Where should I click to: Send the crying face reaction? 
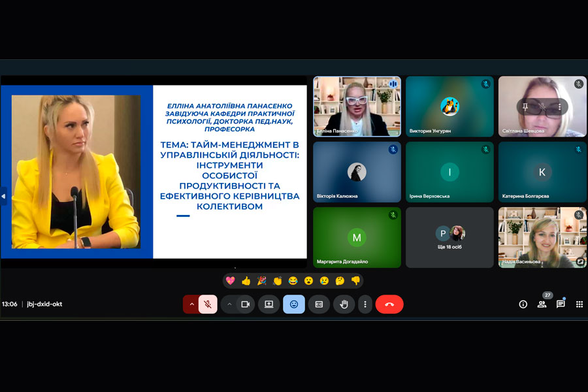[324, 280]
